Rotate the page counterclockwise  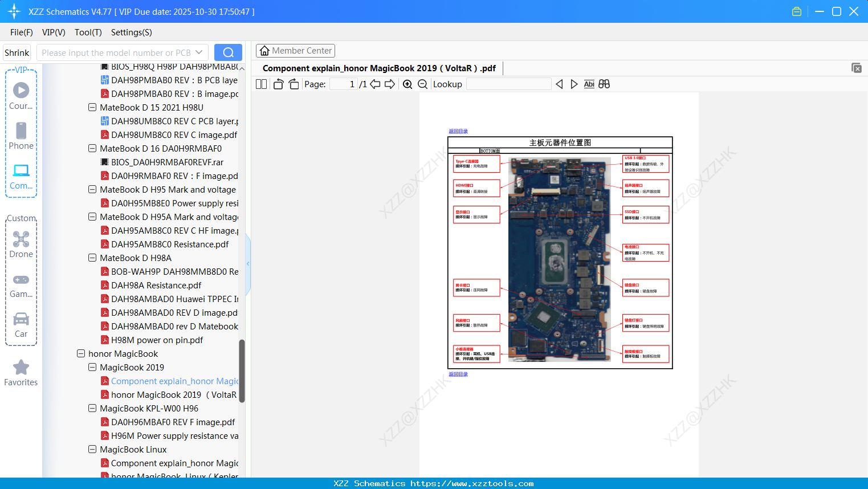(x=278, y=84)
